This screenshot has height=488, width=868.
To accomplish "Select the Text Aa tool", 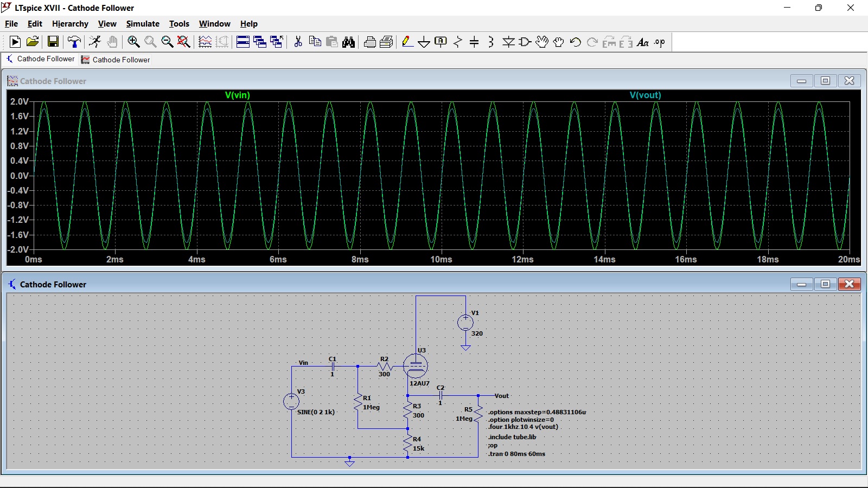I will (643, 42).
